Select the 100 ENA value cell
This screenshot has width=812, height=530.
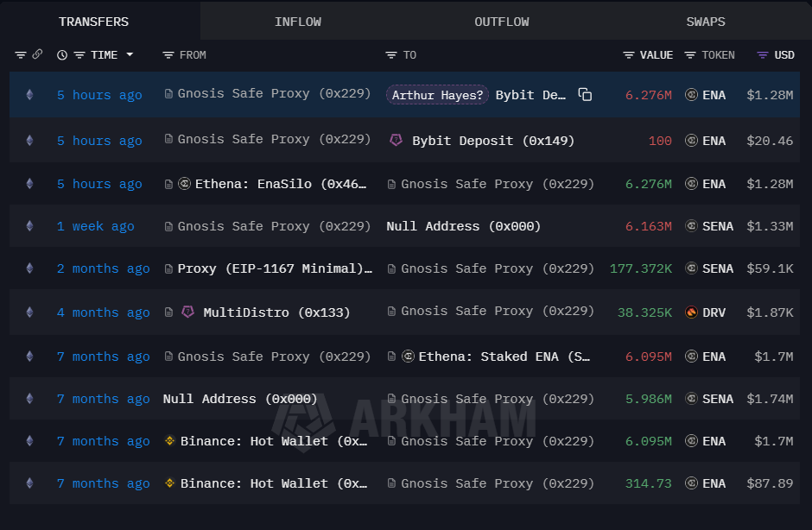660,141
